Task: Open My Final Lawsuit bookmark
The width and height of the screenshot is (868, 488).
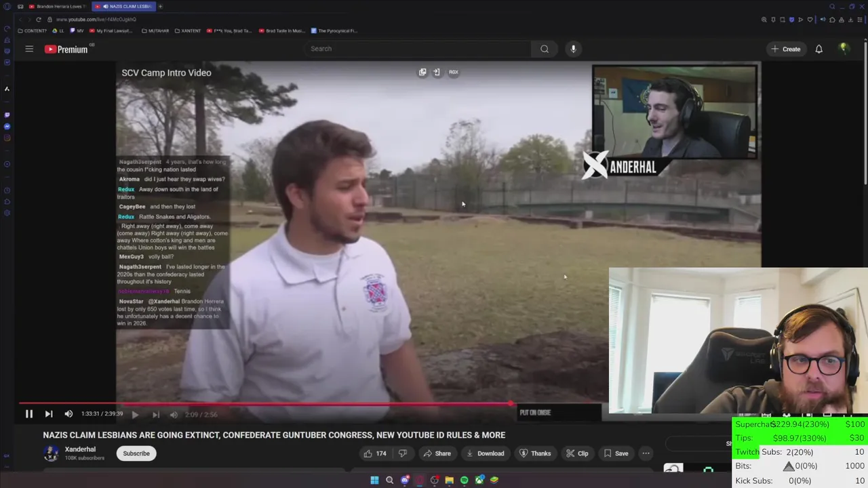Action: click(x=111, y=30)
